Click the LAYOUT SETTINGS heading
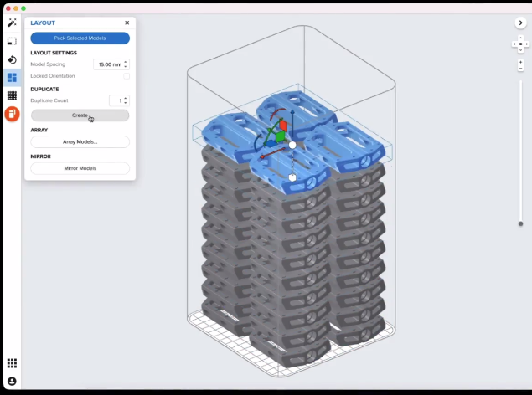The image size is (532, 395). click(x=54, y=53)
